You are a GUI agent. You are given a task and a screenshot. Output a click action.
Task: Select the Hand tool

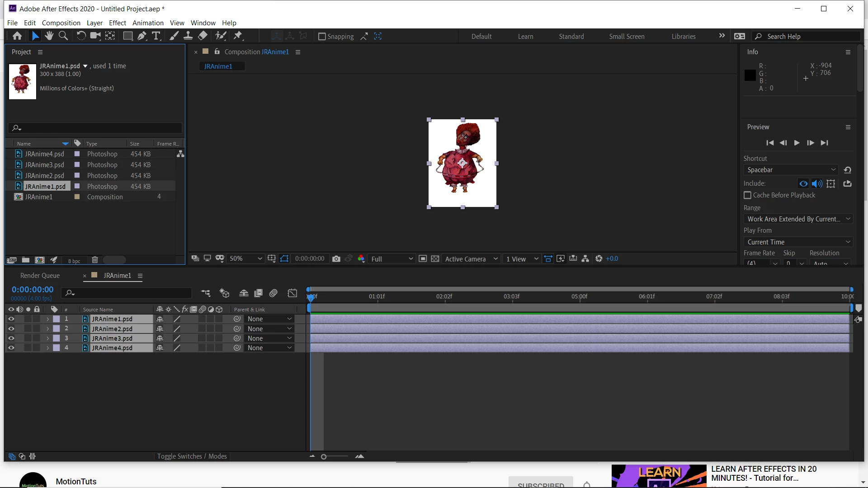tap(49, 36)
